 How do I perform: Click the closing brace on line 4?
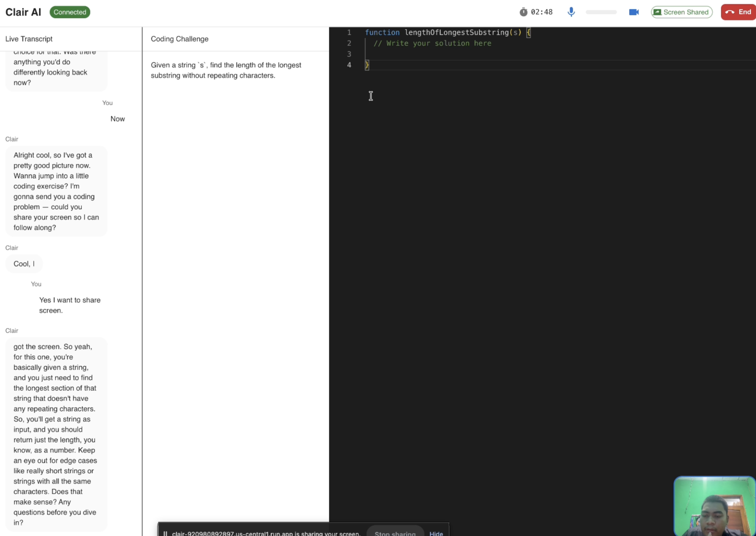pyautogui.click(x=367, y=65)
